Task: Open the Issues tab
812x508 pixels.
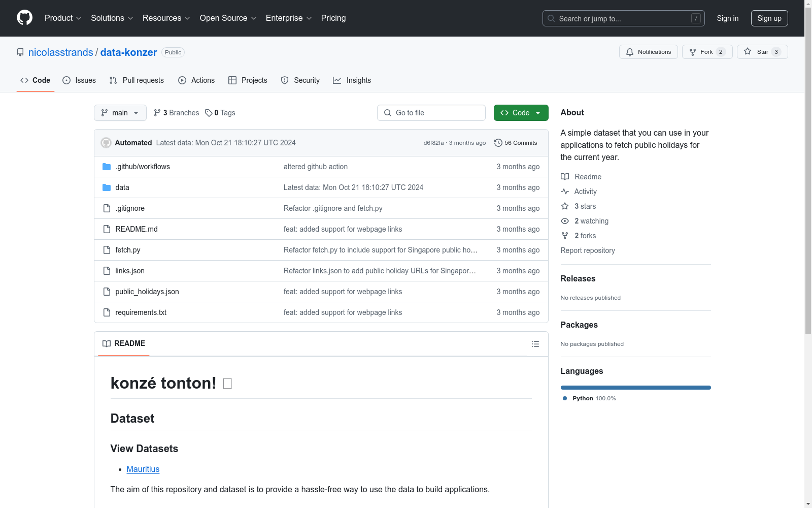Action: click(x=79, y=80)
